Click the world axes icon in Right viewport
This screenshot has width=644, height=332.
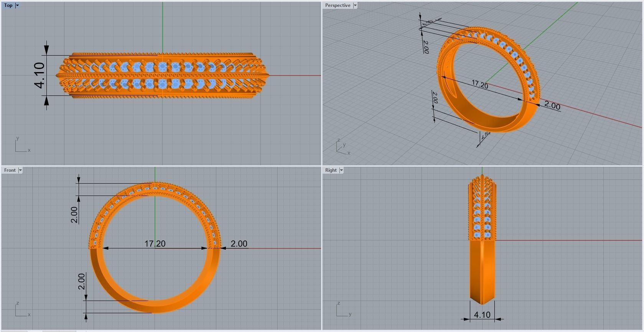point(344,310)
